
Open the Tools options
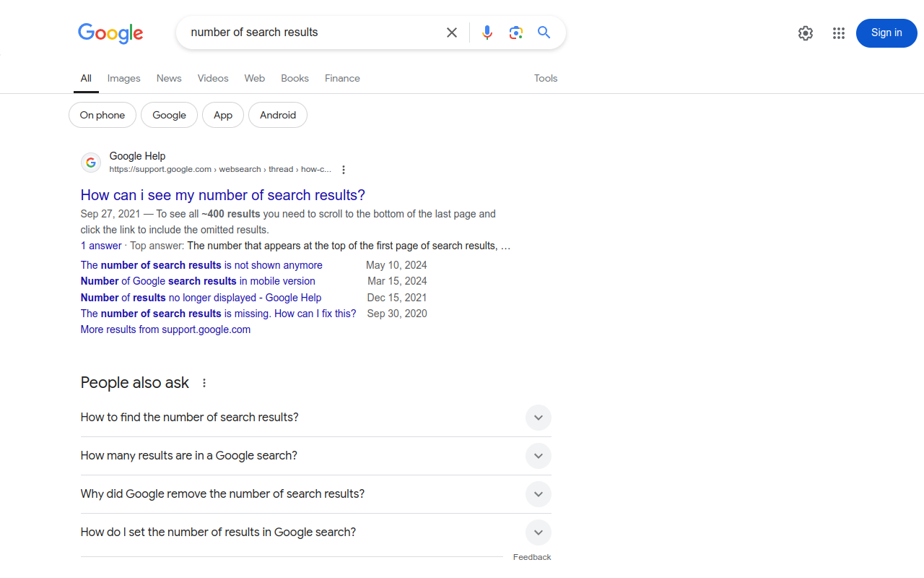click(546, 78)
